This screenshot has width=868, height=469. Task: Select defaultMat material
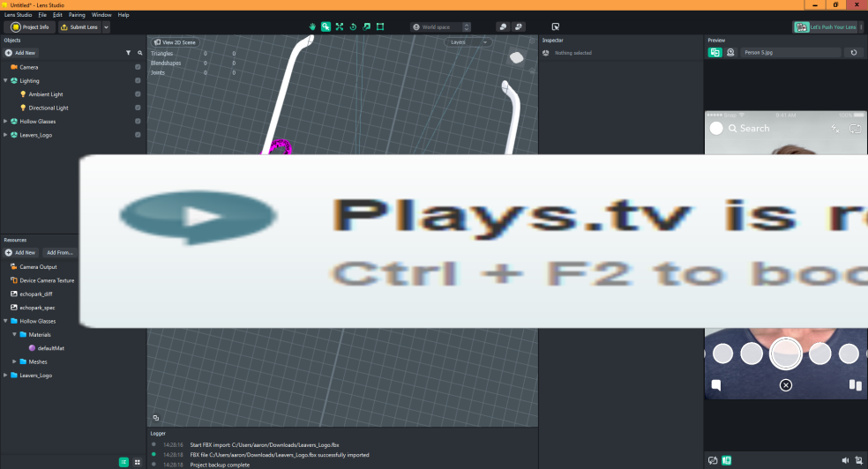pos(50,348)
